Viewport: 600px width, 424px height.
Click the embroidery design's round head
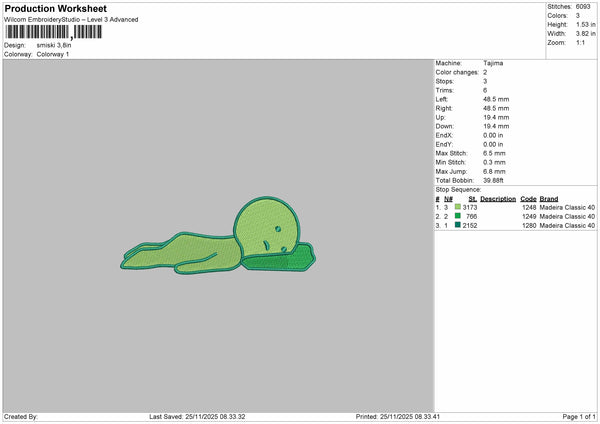(263, 225)
